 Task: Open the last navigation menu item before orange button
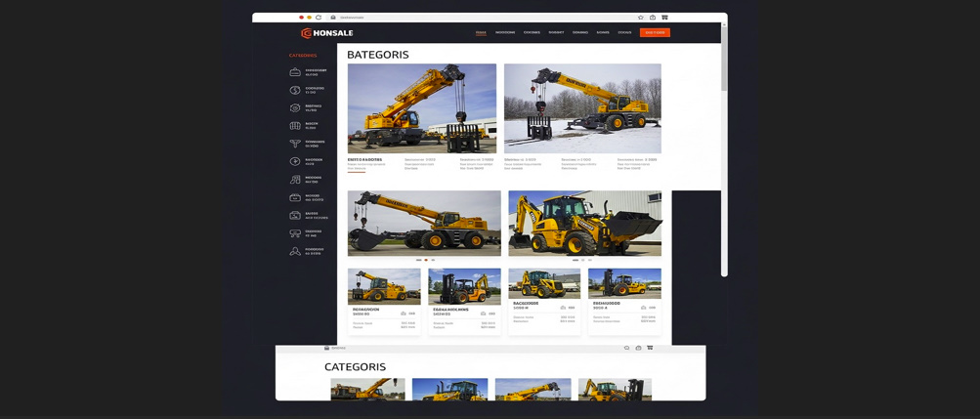(x=624, y=33)
